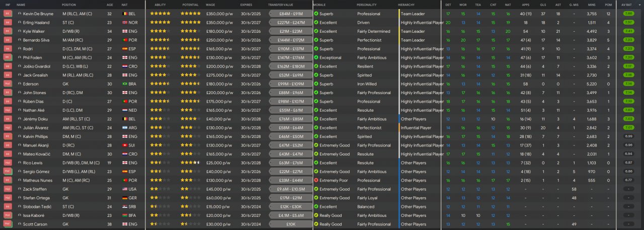This screenshot has height=230, width=644.
Task: Click the 5,220 minutes cell for Ederson
Action: click(x=592, y=84)
